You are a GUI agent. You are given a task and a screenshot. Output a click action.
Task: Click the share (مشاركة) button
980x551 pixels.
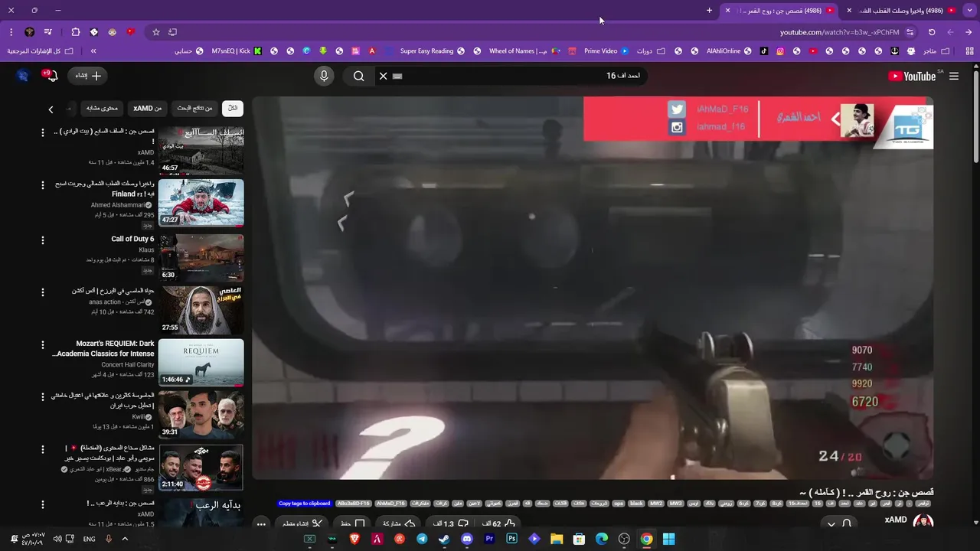[398, 523]
